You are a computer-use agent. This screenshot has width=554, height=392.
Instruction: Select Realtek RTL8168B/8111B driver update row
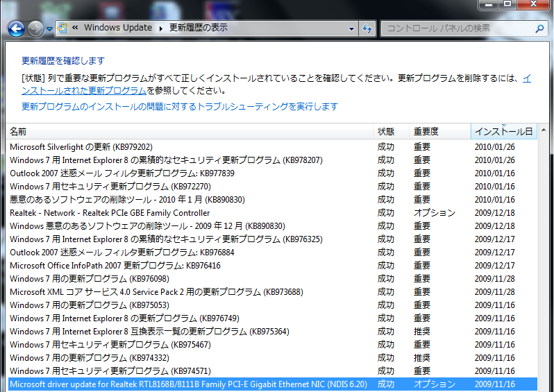(272, 384)
